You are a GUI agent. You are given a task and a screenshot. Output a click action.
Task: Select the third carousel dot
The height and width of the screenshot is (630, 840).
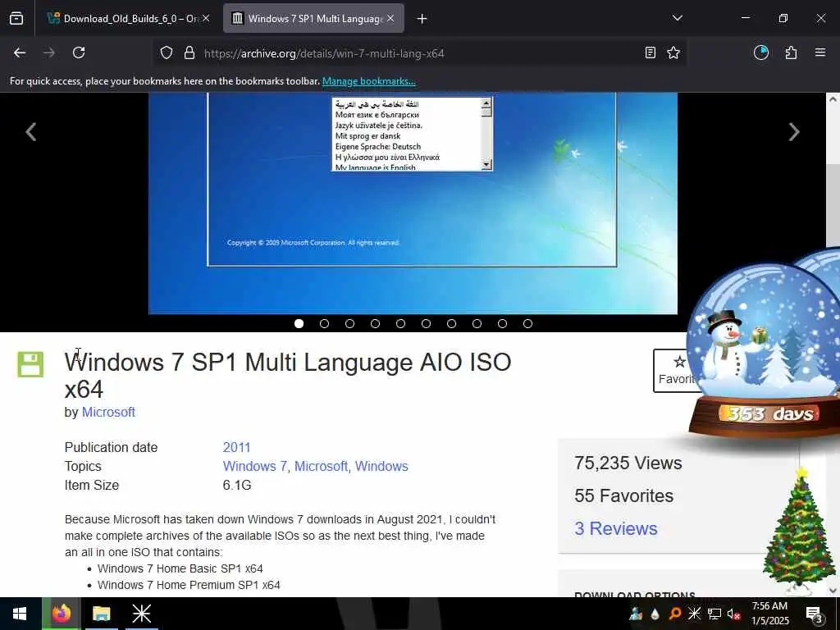[x=349, y=323]
